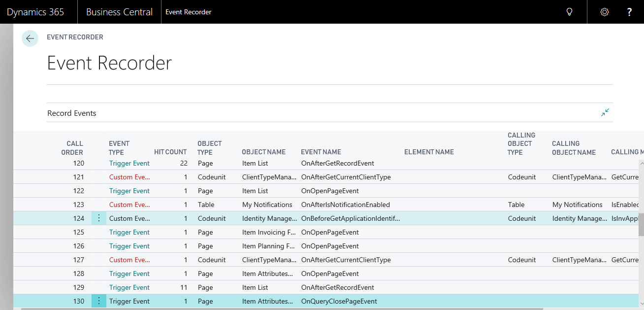This screenshot has height=310, width=644.
Task: Collapse the Record Events section icon
Action: point(605,113)
